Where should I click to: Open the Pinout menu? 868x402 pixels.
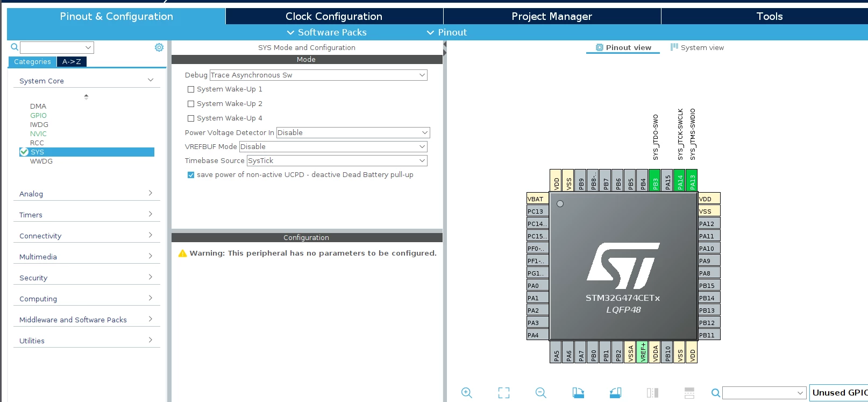[447, 32]
